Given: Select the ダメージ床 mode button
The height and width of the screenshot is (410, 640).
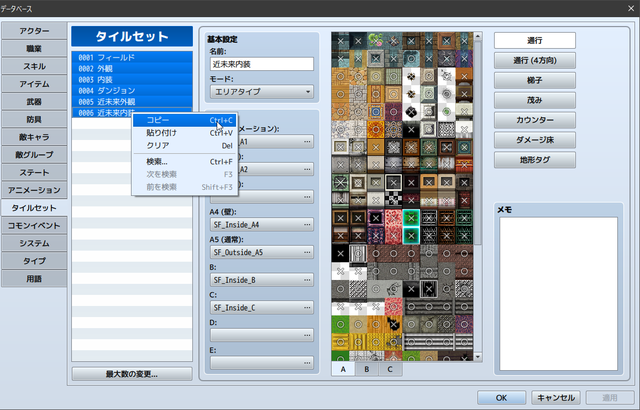Looking at the screenshot, I should (x=535, y=140).
